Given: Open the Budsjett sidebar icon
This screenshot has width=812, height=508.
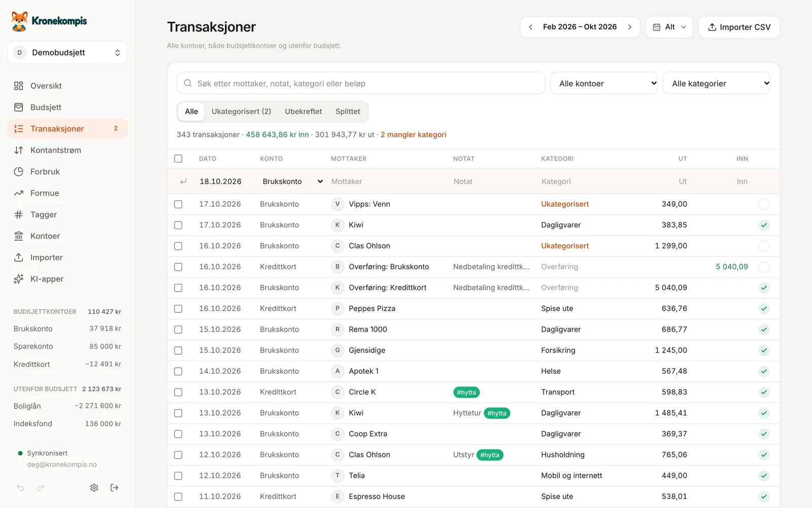Looking at the screenshot, I should point(19,107).
